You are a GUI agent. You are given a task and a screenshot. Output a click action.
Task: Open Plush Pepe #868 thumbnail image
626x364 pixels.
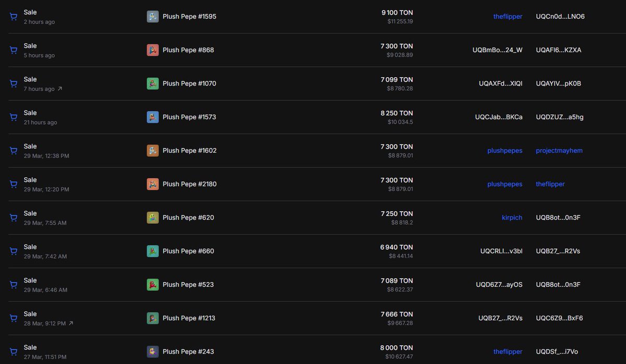click(x=153, y=50)
